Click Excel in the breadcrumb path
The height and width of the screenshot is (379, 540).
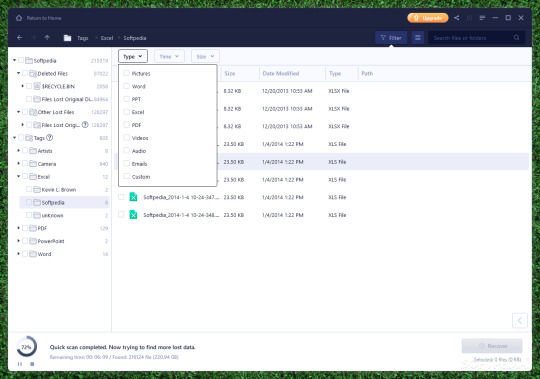[107, 38]
